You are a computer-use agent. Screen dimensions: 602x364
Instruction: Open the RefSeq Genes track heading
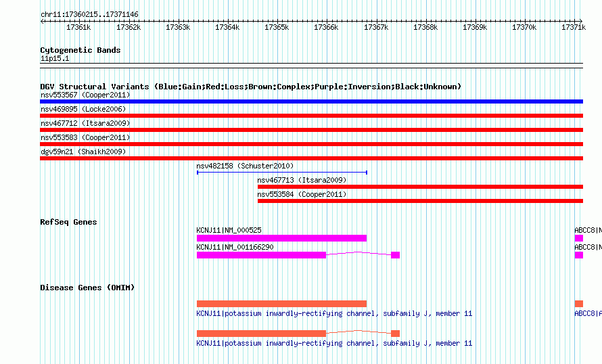tap(68, 222)
